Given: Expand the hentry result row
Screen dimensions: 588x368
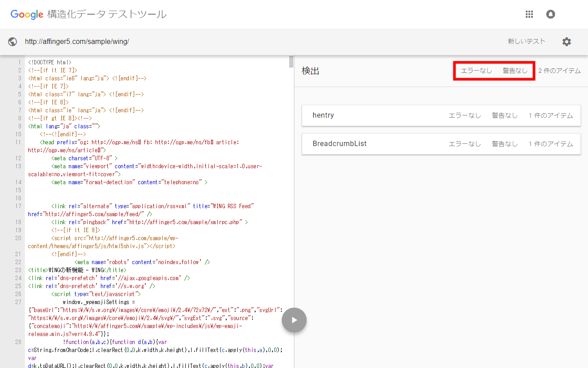Looking at the screenshot, I should pos(441,115).
